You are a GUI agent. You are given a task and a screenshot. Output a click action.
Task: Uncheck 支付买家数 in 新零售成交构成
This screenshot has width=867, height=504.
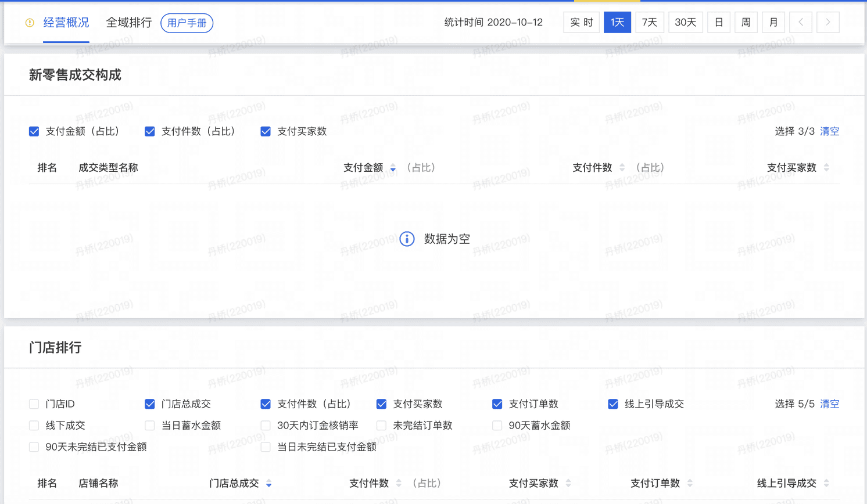[266, 131]
